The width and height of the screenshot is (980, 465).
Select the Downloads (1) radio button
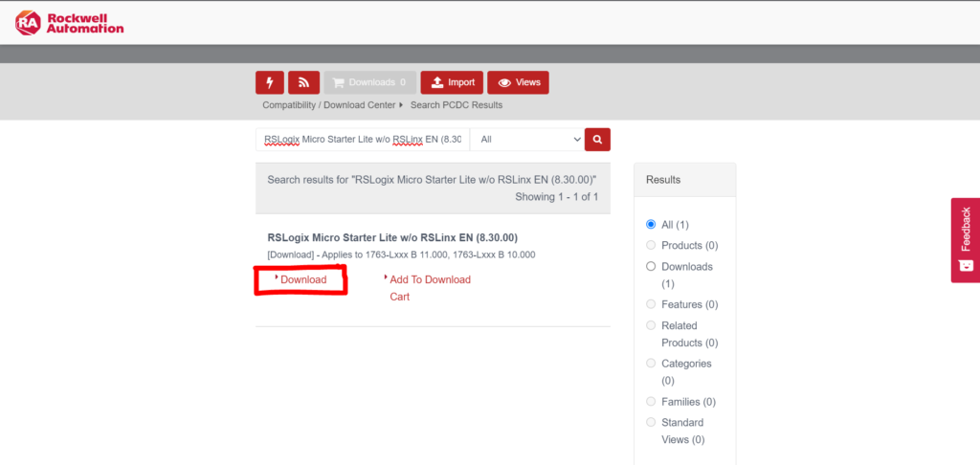click(x=651, y=266)
